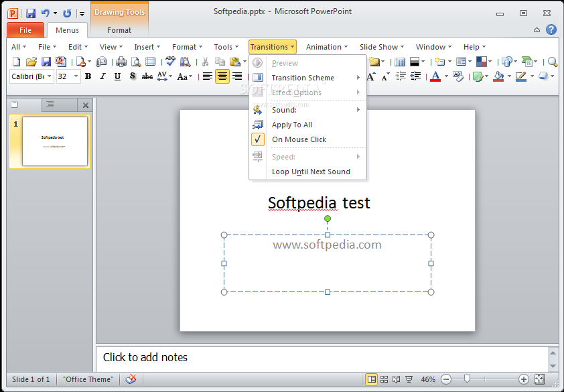Image resolution: width=564 pixels, height=392 pixels.
Task: Apply Strikethrough abc icon
Action: click(147, 76)
